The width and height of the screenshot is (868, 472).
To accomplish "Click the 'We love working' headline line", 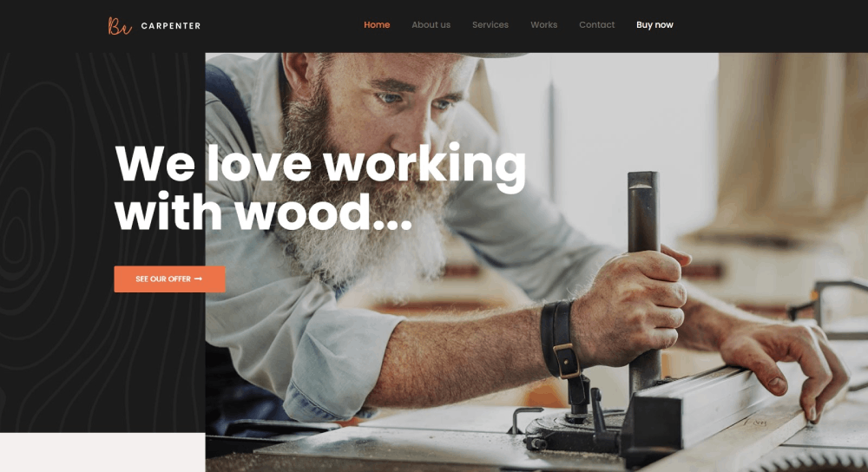I will point(320,165).
